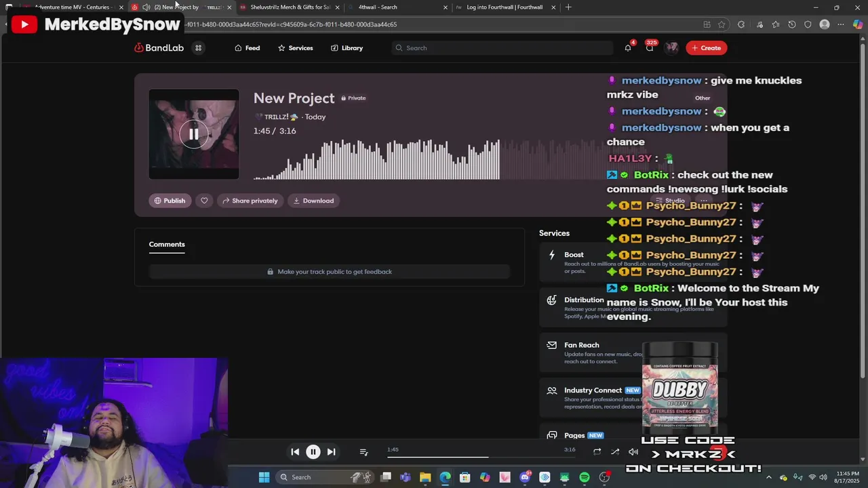Pause playback in the bottom player bar
Screen dimensions: 868x488
[x=313, y=452]
